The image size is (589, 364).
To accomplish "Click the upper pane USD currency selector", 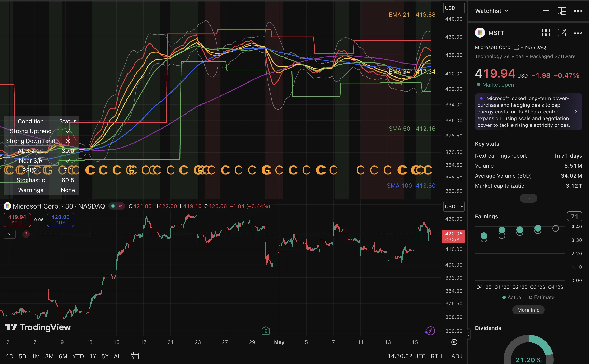I will 454,8.
